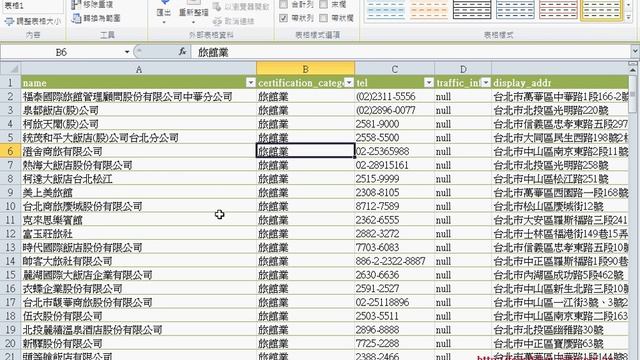The image size is (640, 360).
Task: Select phone cell 02-25365988
Action: tap(395, 151)
